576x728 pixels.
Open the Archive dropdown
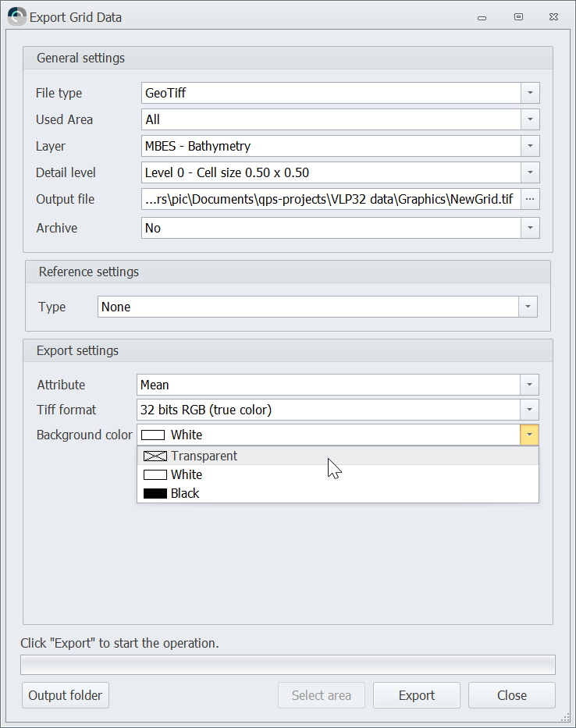pyautogui.click(x=530, y=228)
